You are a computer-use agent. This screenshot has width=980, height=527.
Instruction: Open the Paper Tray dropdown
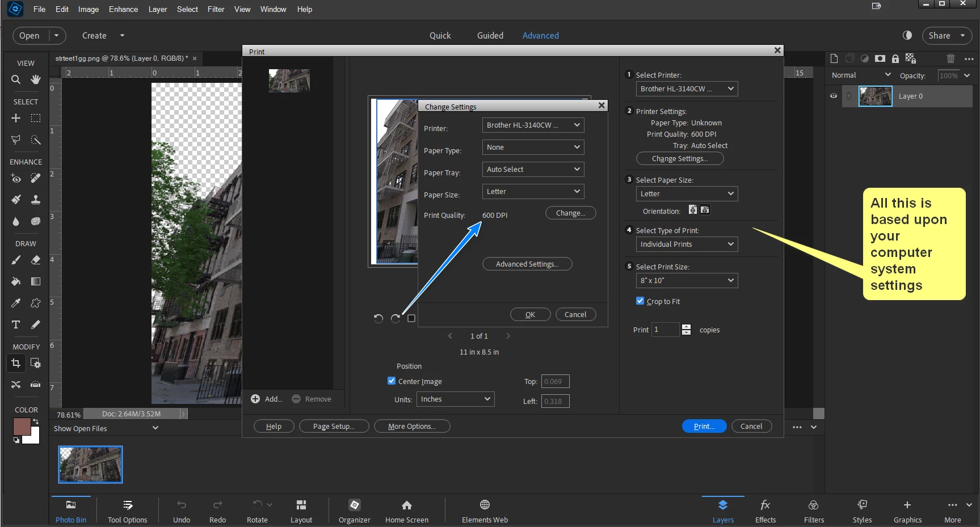pos(532,170)
